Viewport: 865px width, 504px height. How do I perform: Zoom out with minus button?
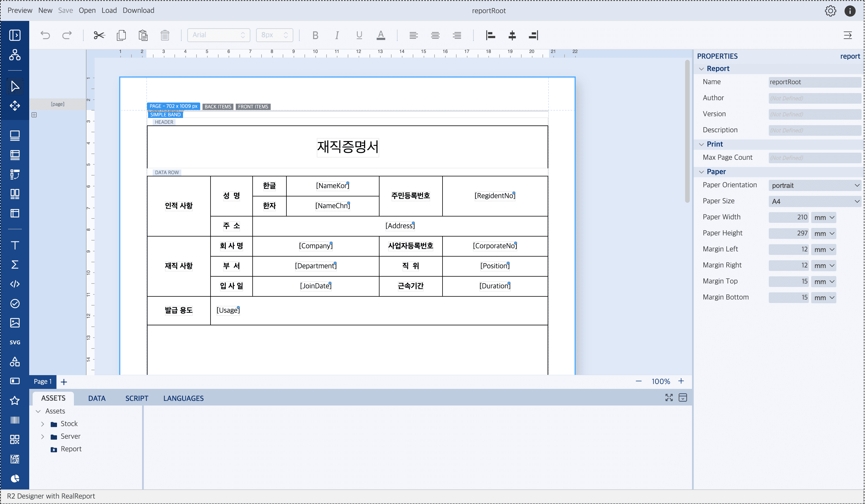pyautogui.click(x=638, y=381)
